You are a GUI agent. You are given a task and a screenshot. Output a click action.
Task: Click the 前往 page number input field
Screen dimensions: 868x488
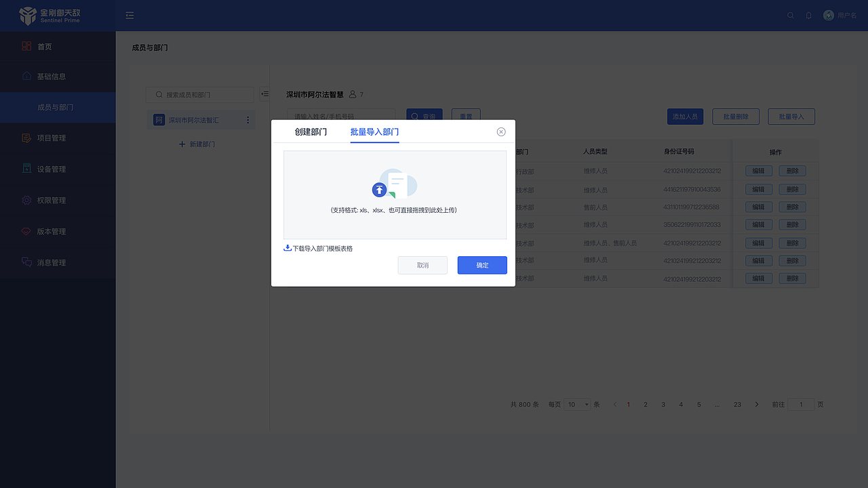(x=801, y=404)
